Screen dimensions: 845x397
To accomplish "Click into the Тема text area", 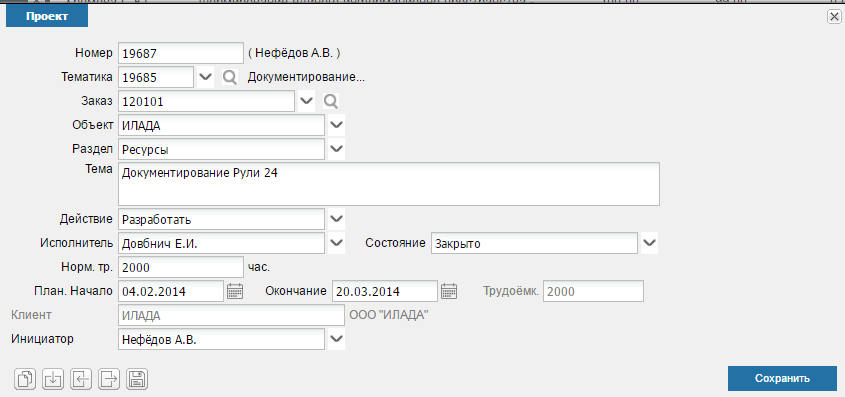I will tap(389, 184).
